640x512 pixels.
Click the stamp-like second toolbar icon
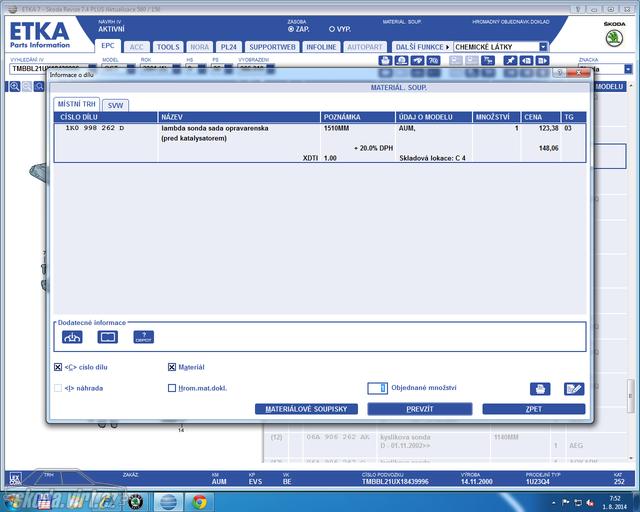401,61
